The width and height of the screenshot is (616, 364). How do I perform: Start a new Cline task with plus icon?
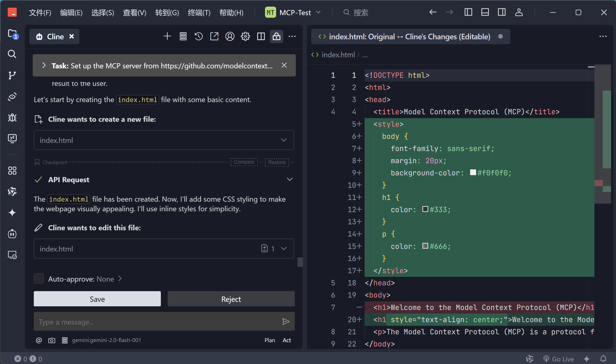point(167,37)
